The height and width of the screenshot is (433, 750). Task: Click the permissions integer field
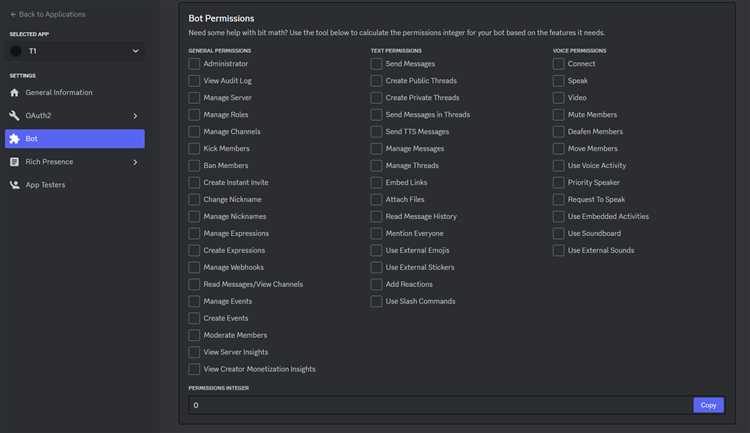point(440,405)
